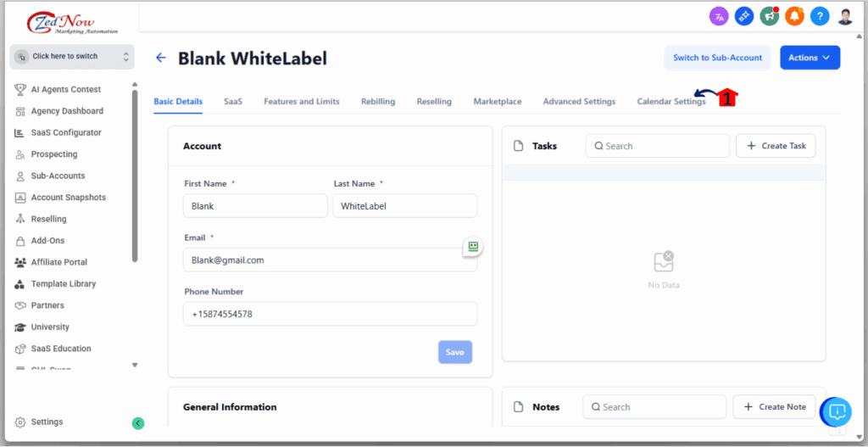This screenshot has height=447, width=868.
Task: Click the ZedNow logo
Action: click(x=72, y=21)
